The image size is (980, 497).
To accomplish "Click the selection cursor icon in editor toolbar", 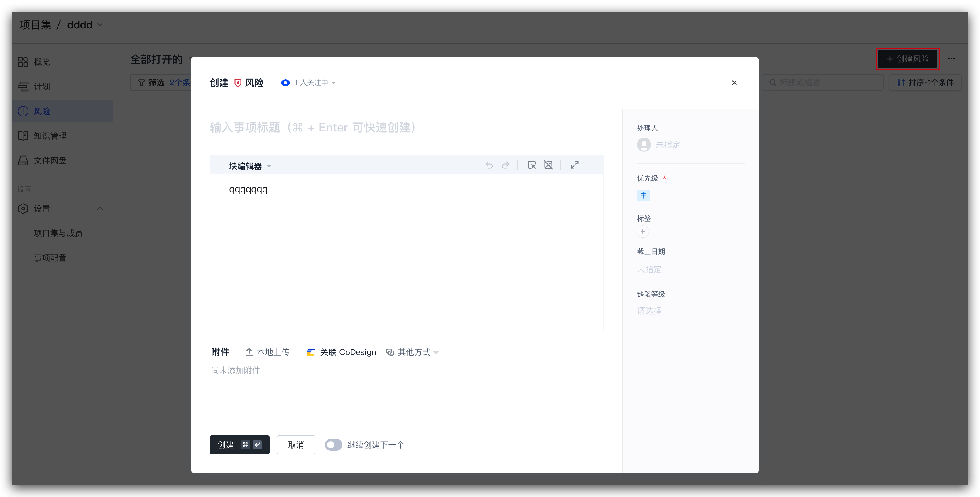I will [x=532, y=165].
